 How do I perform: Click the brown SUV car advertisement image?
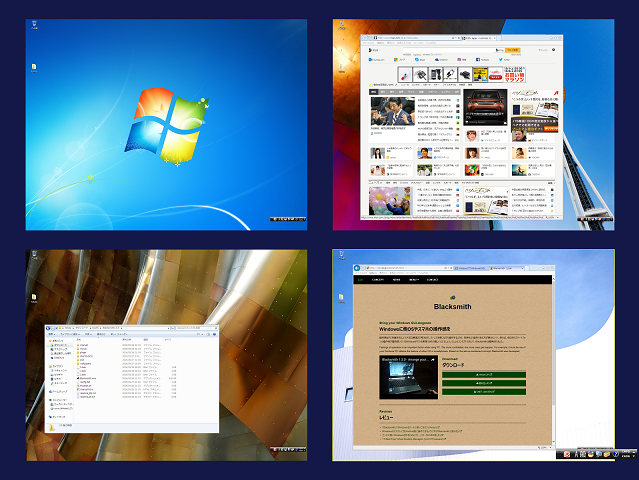coord(485,107)
